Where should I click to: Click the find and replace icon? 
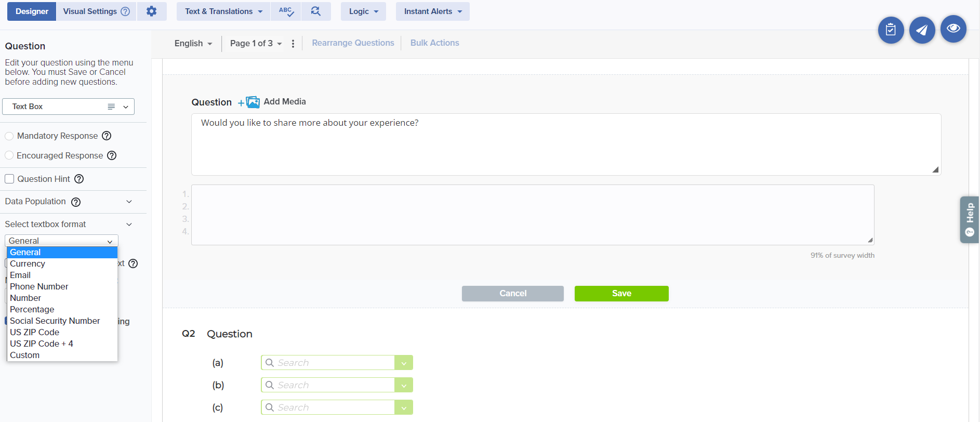[x=315, y=11]
